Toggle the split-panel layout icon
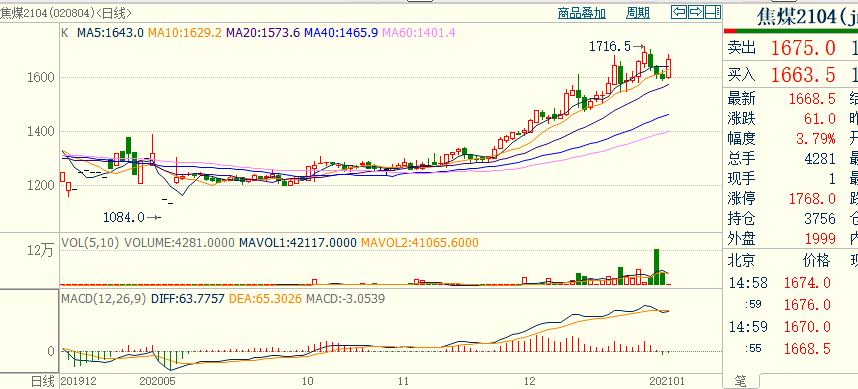Image resolution: width=858 pixels, height=389 pixels. [x=712, y=11]
